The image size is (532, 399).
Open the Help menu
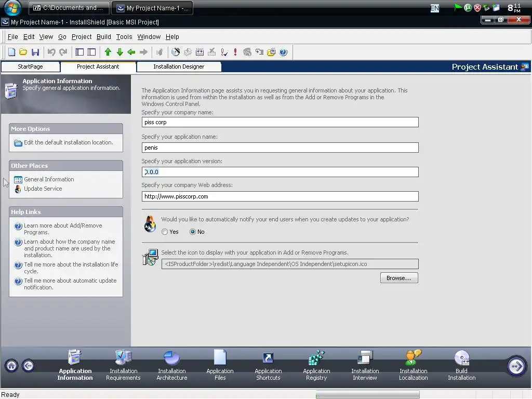tap(172, 37)
